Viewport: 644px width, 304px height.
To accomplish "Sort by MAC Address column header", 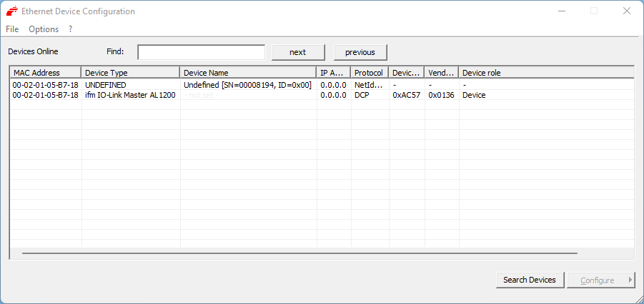I will click(45, 73).
